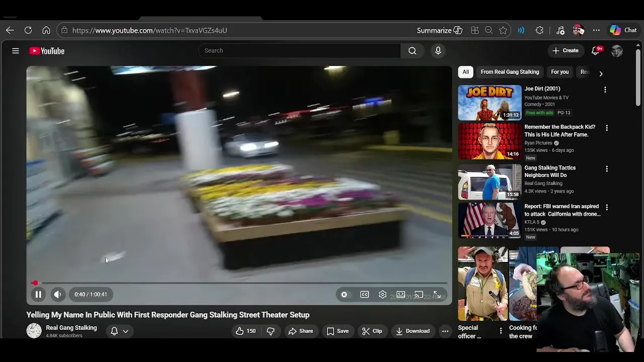Turn on closed captions
644x362 pixels.
[x=364, y=295]
